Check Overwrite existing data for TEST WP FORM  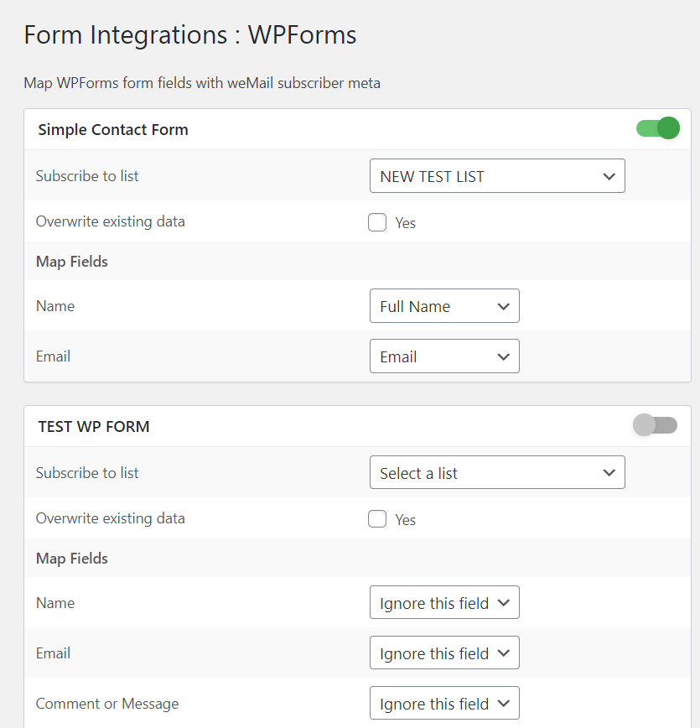coord(377,519)
